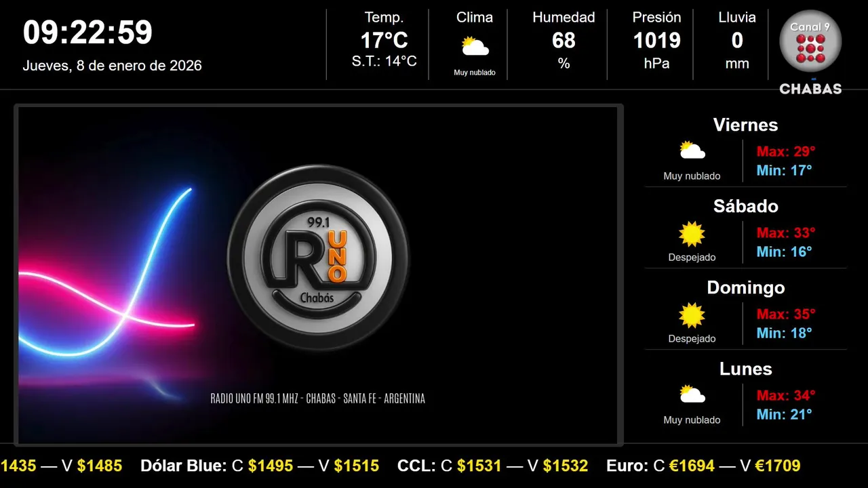Click the humidity value 68

[564, 41]
